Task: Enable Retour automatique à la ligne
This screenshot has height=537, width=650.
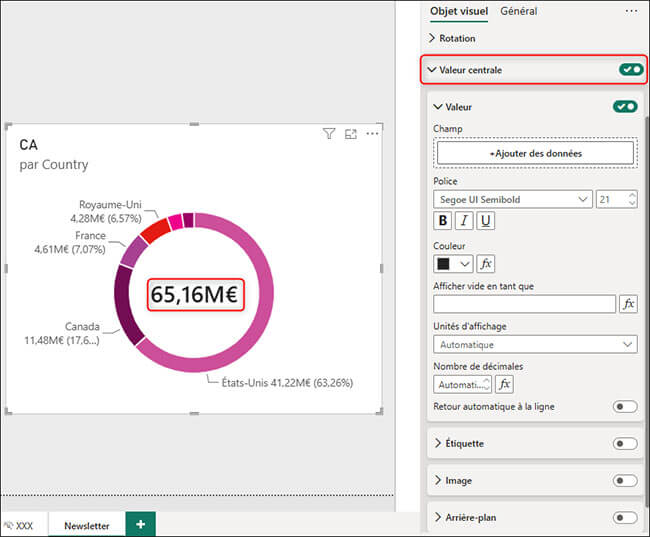Action: 625,406
